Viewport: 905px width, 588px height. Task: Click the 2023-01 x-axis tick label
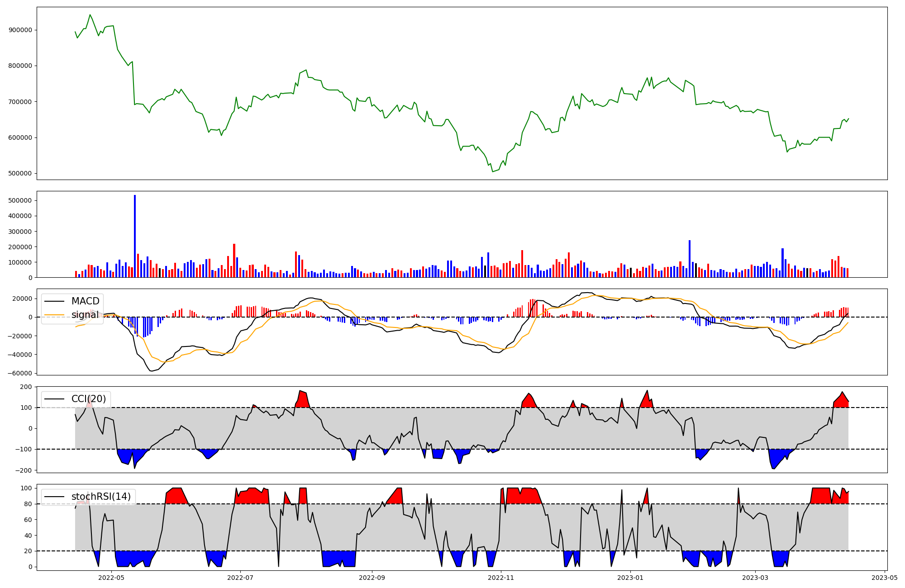630,577
